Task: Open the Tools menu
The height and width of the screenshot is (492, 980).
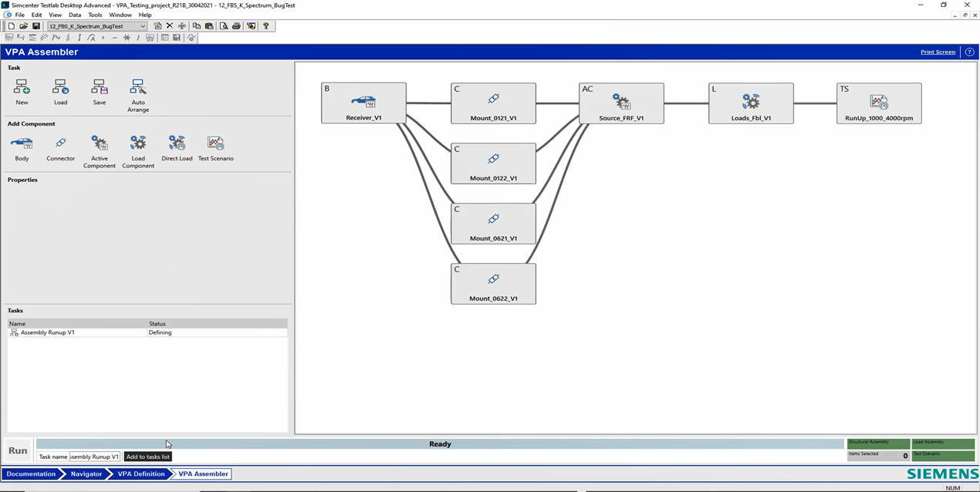Action: point(95,15)
